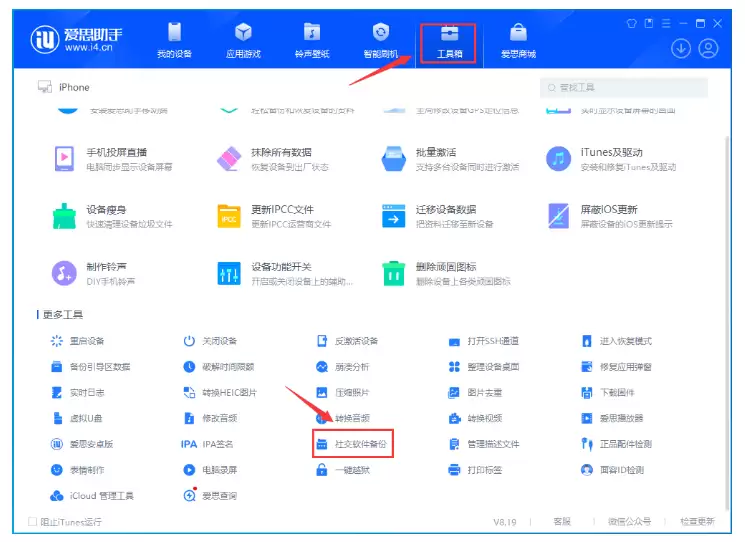
Task: Click 重启设备 restart device
Action: coord(77,341)
